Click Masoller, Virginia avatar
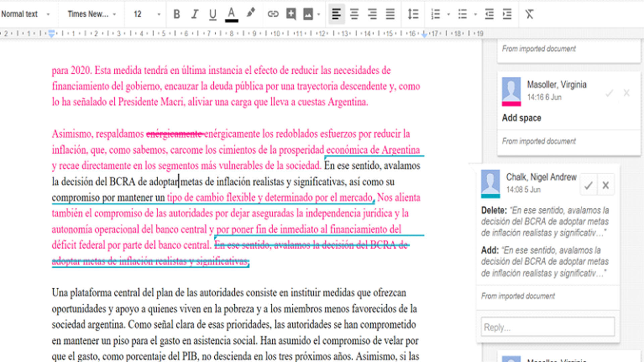 511,92
